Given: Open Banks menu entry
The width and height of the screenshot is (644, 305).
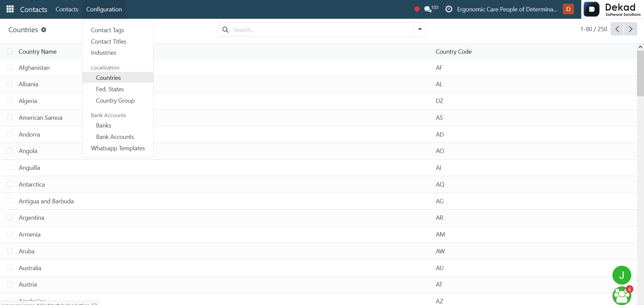Looking at the screenshot, I should 118,125.
